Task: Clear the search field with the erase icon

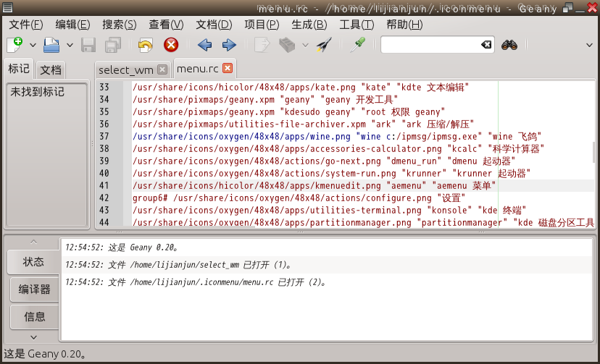Action: click(x=486, y=45)
